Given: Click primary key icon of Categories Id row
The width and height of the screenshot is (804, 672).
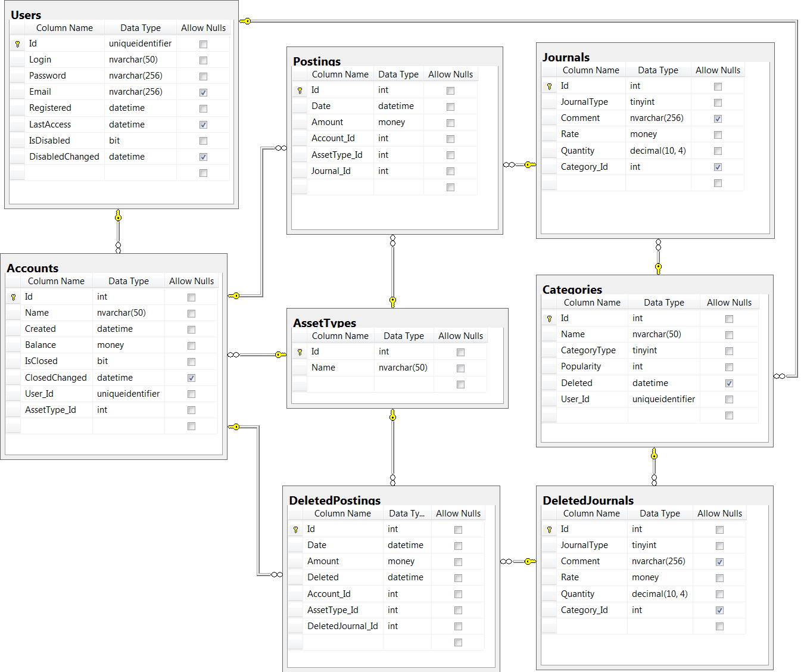Looking at the screenshot, I should [549, 319].
